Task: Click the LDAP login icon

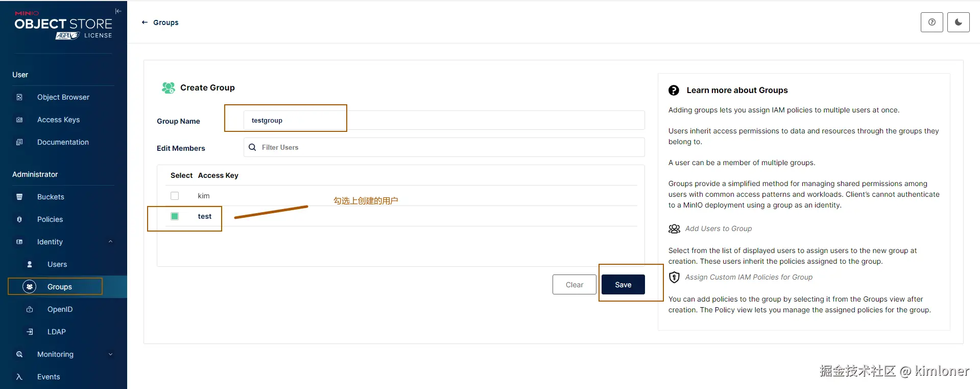Action: [x=30, y=332]
